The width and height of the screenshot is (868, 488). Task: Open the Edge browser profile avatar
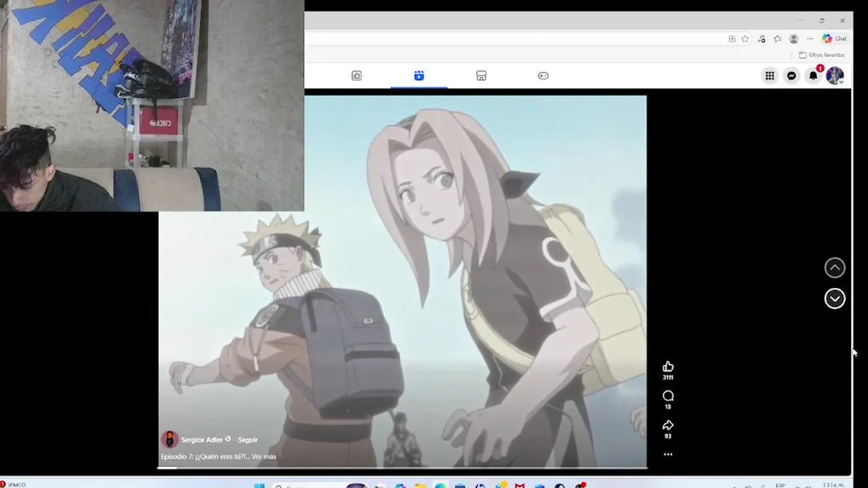[x=793, y=39]
